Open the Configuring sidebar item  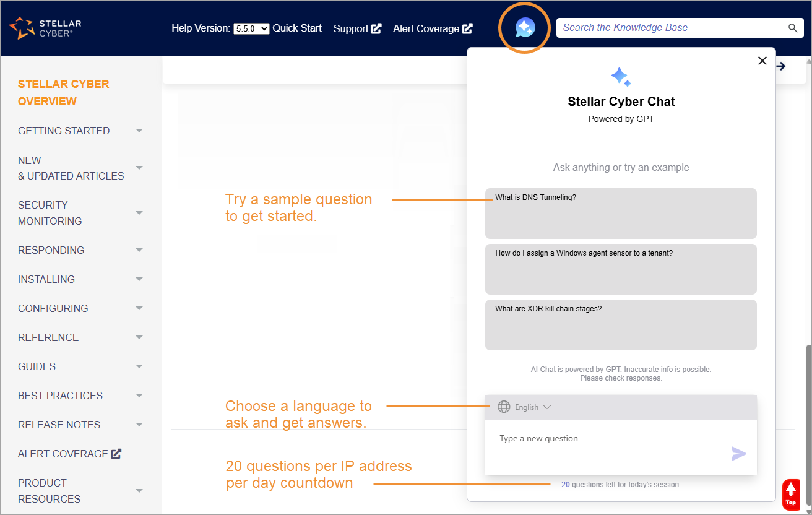click(53, 308)
